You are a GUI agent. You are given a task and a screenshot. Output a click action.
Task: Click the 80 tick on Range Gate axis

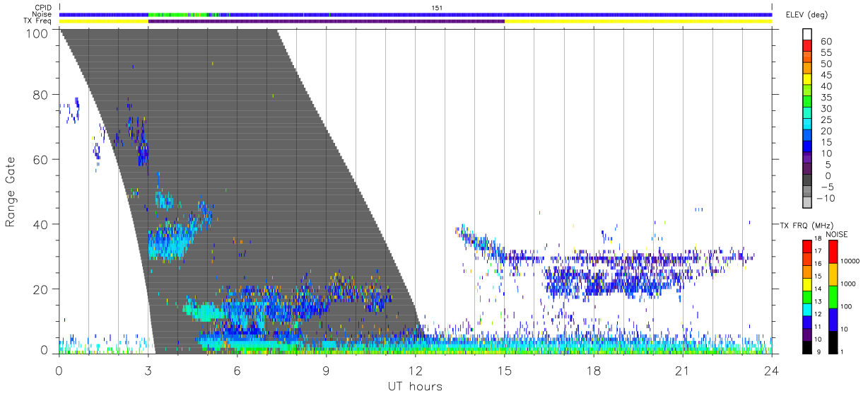42,95
